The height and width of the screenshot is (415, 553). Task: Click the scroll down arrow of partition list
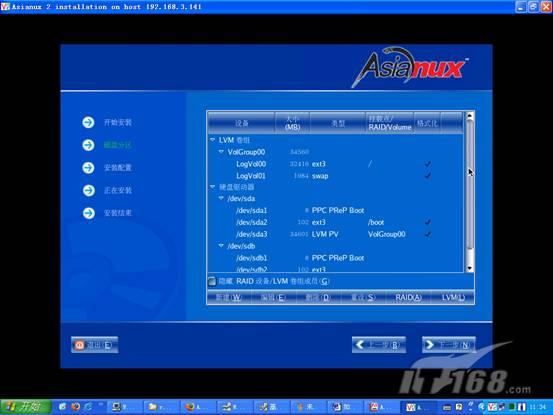click(x=470, y=268)
